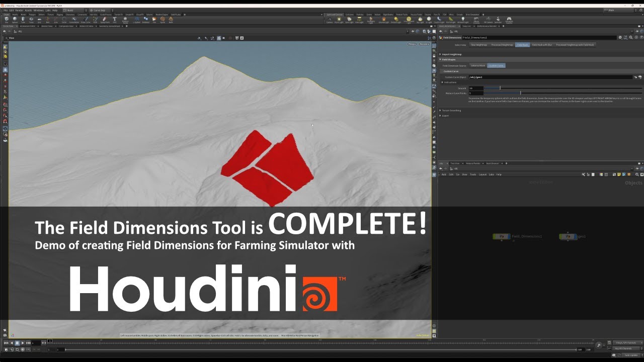Choose Custom Curve field source
Image resolution: width=644 pixels, height=362 pixels.
pos(496,65)
